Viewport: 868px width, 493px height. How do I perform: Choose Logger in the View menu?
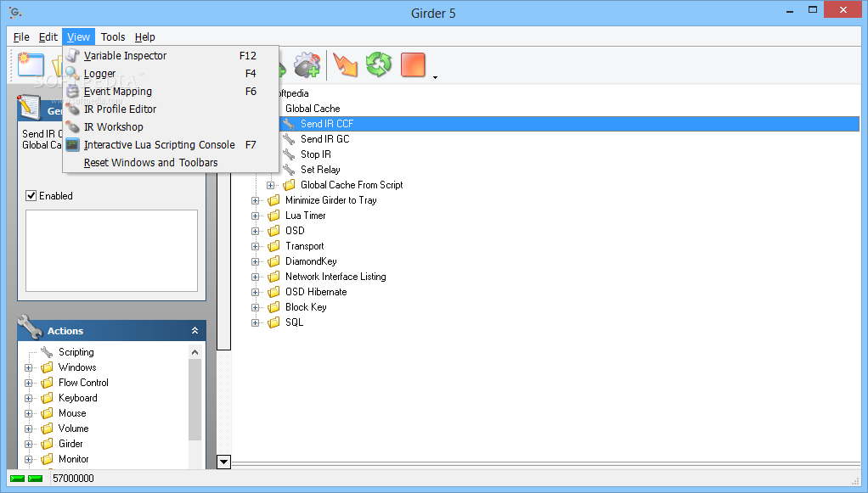point(171,73)
